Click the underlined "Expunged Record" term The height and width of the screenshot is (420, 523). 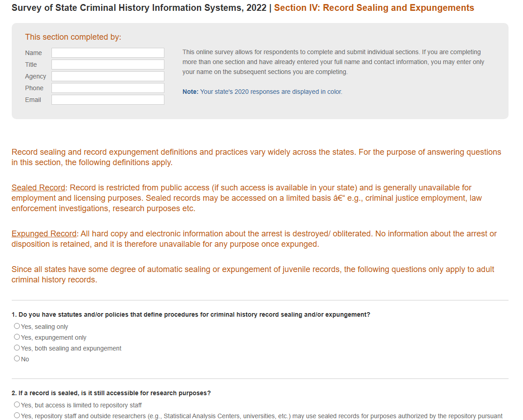pos(44,234)
